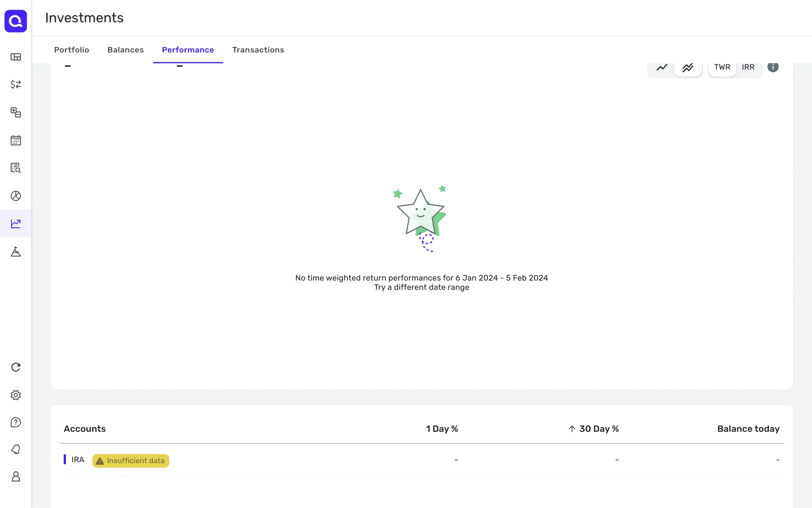Switch chart to single line view
812x508 pixels.
coord(662,67)
